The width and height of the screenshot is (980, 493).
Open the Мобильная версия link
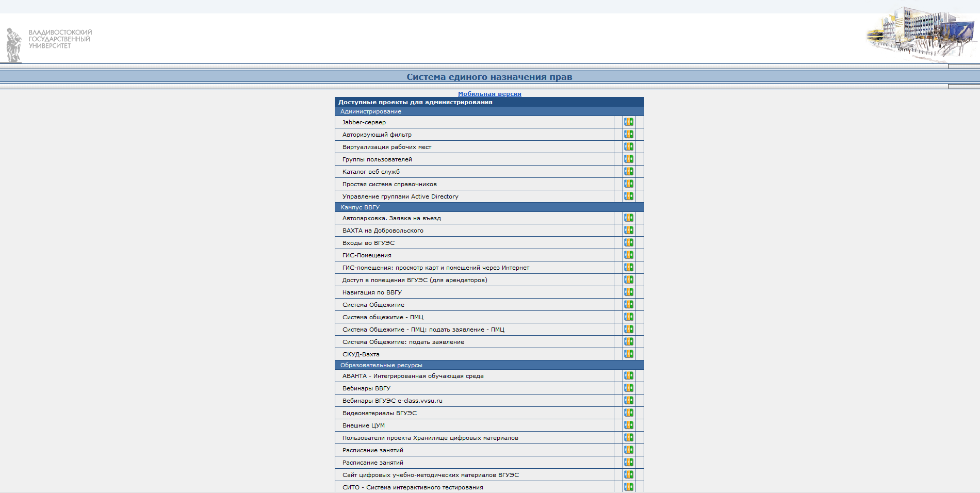click(x=489, y=94)
